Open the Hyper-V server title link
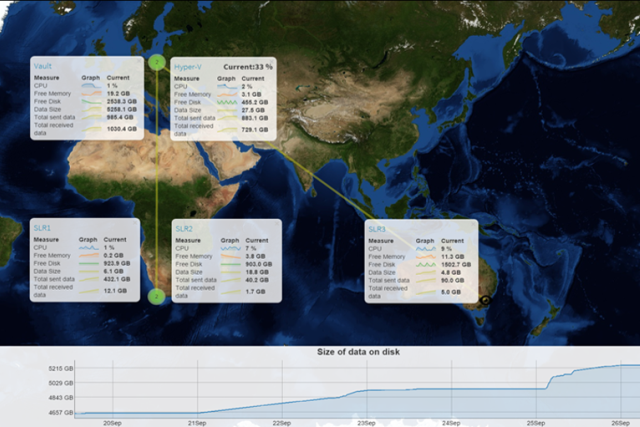The width and height of the screenshot is (640, 427). coord(187,66)
